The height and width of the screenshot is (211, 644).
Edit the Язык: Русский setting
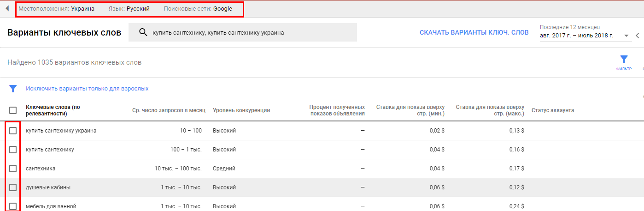129,9
